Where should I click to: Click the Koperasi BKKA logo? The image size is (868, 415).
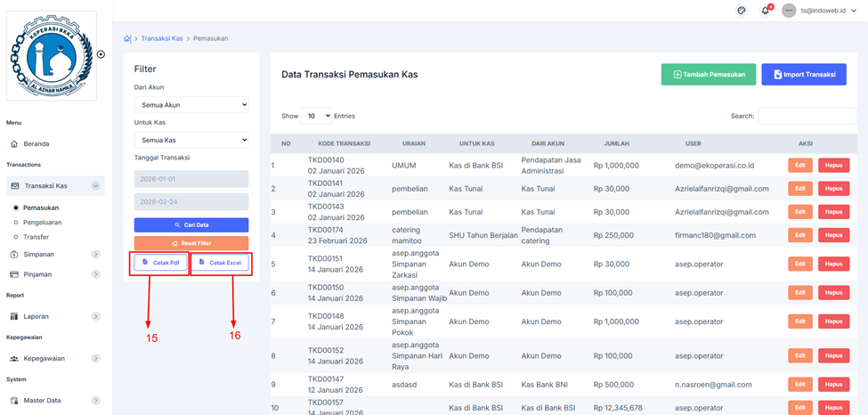pos(50,56)
